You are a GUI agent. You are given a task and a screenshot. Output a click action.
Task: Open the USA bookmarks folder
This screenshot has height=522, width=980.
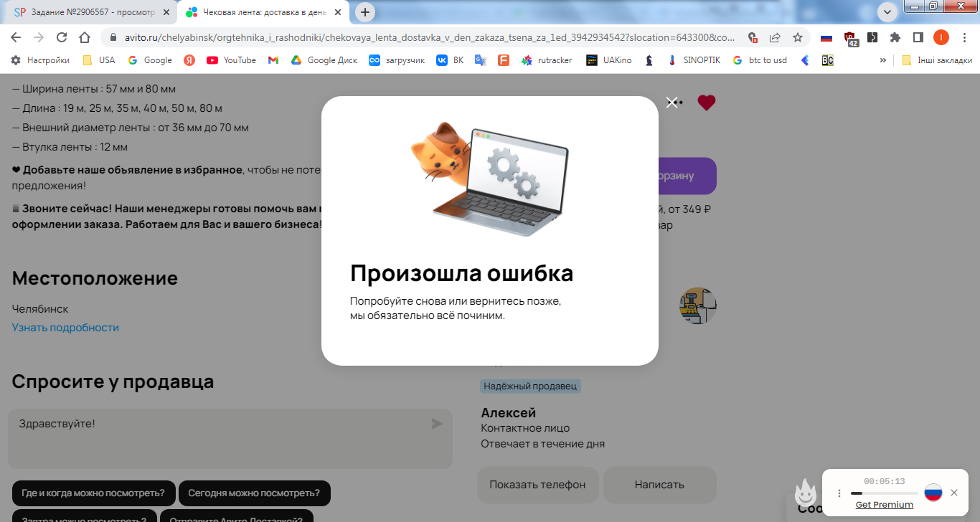point(99,60)
